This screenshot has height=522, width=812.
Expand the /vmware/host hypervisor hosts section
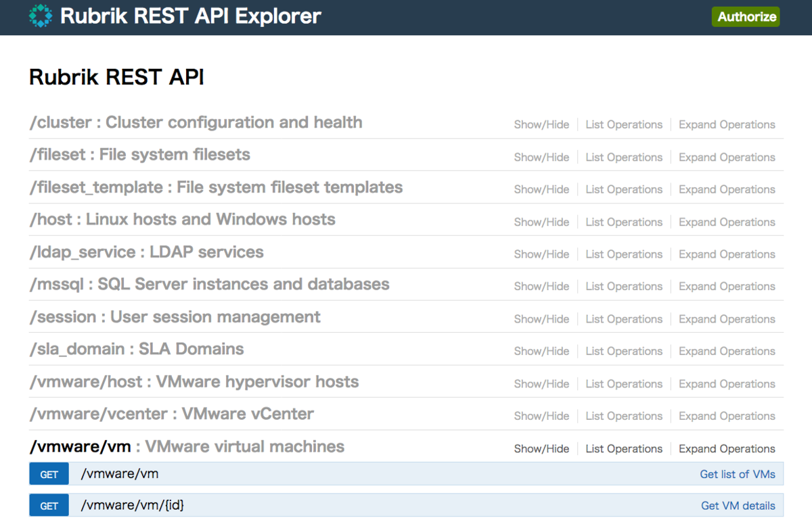tap(194, 381)
